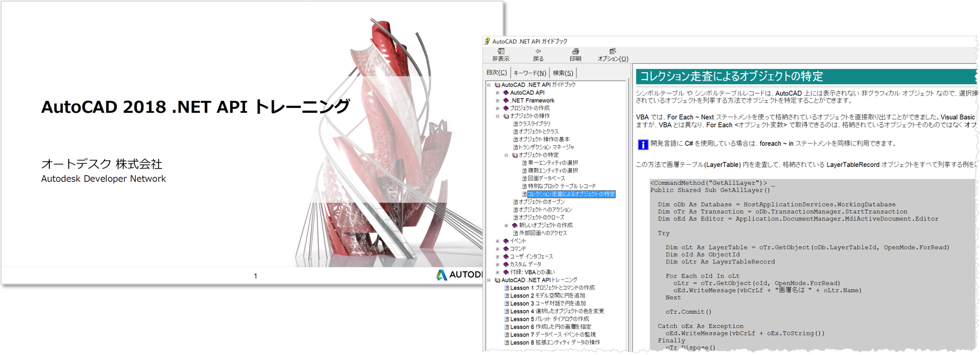
Task: Switch to the 検索(S) tab
Action: click(x=563, y=73)
